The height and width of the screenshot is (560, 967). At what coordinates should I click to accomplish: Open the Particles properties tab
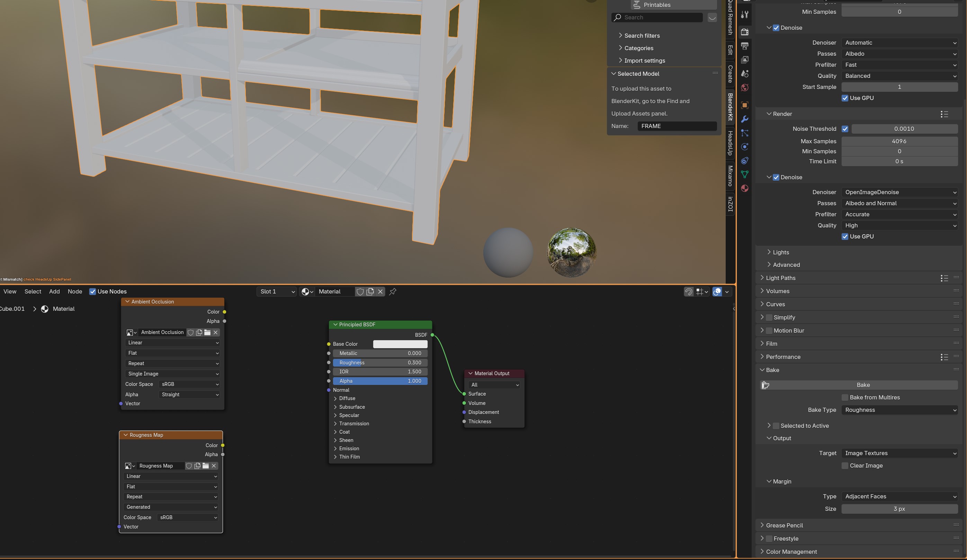[x=744, y=133]
